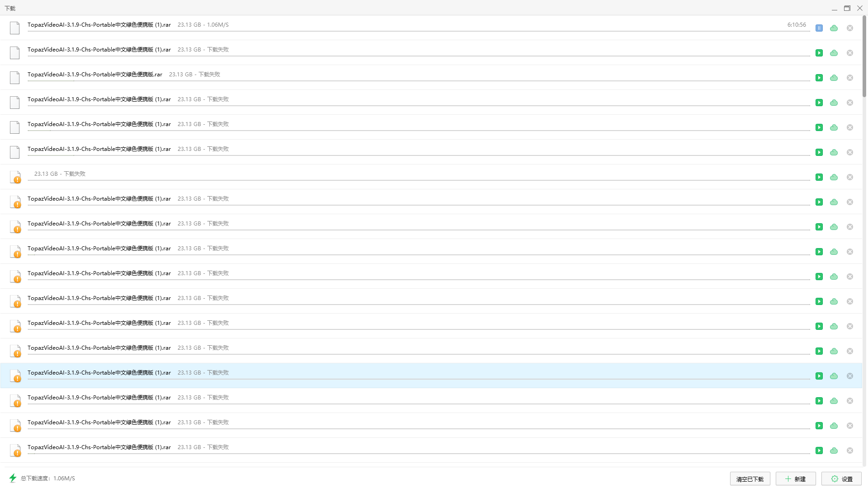Click the cloud icon on the row directly below the active download
The width and height of the screenshot is (868, 488).
click(834, 53)
